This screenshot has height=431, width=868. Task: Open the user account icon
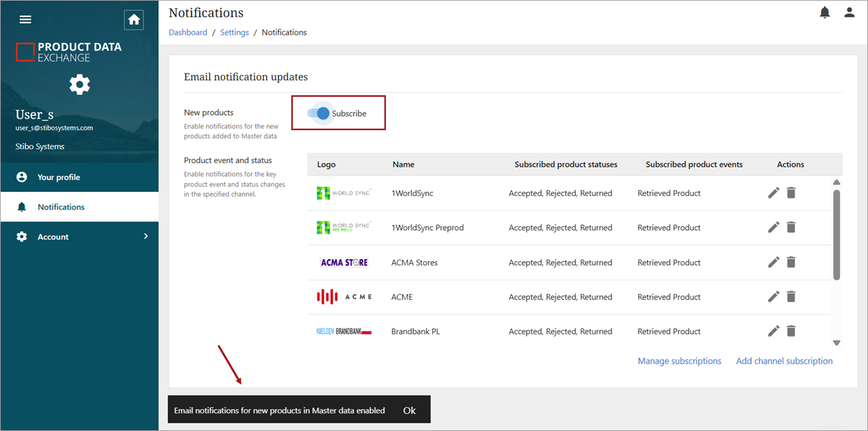(x=849, y=12)
